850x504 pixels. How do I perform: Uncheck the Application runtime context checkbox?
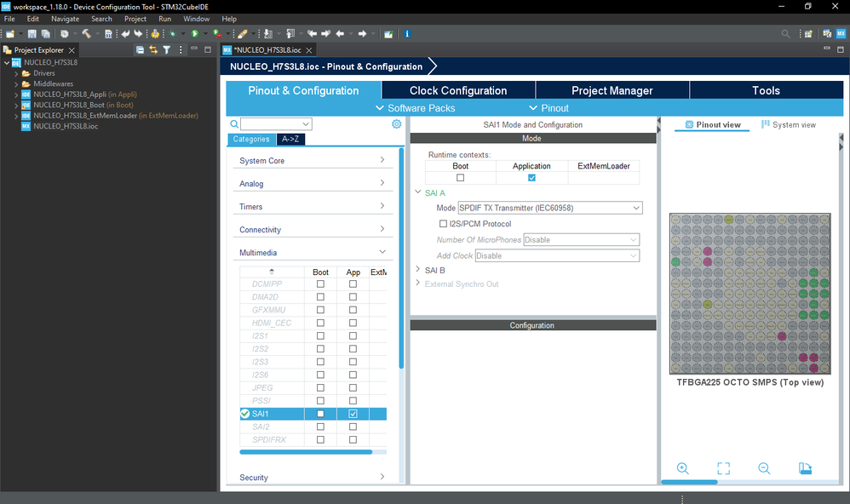point(531,178)
